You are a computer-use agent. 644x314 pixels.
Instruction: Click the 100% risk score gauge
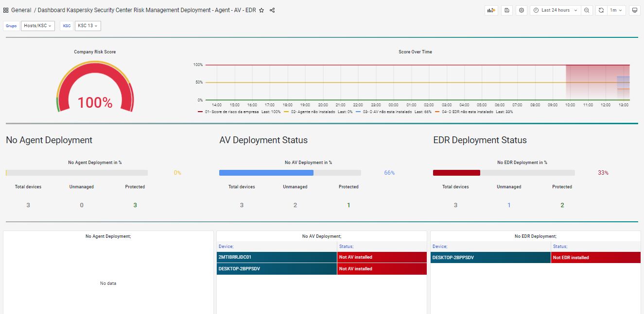(95, 86)
